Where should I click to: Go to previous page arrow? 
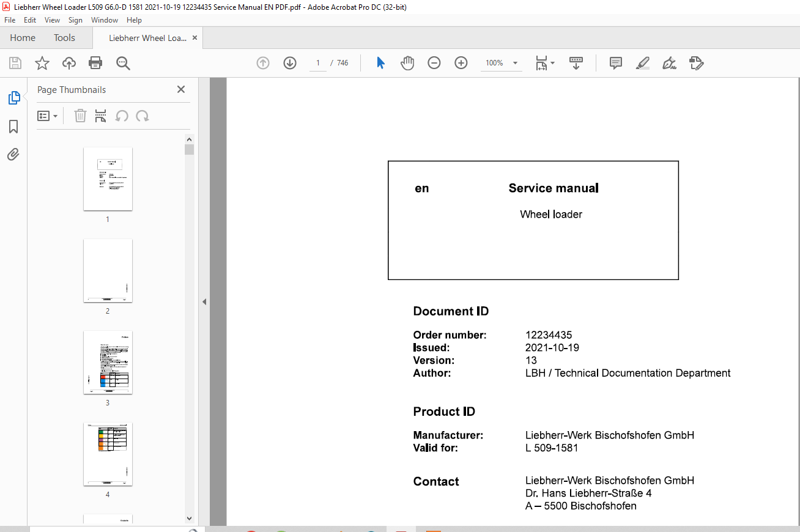pos(263,63)
